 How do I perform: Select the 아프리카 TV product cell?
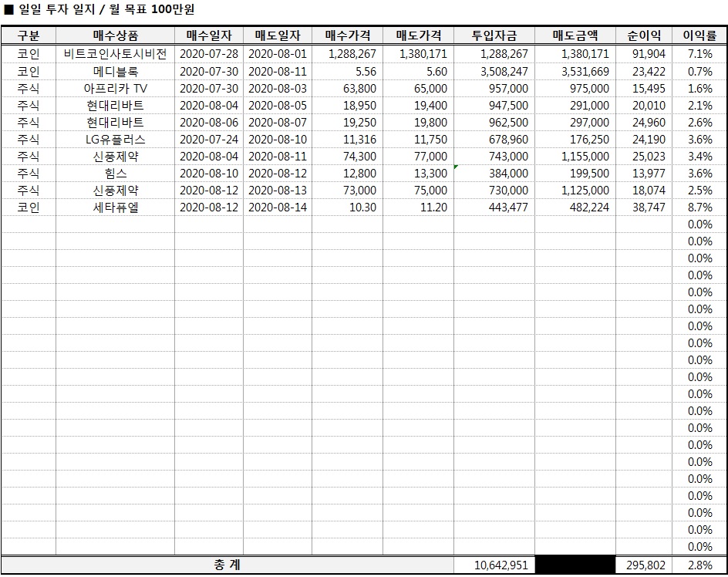pos(115,88)
